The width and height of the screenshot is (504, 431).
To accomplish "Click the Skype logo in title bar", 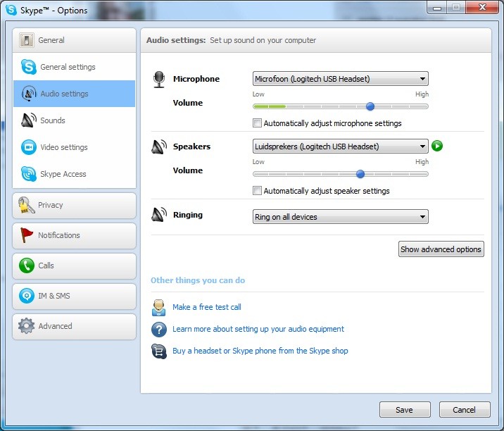I will click(11, 10).
